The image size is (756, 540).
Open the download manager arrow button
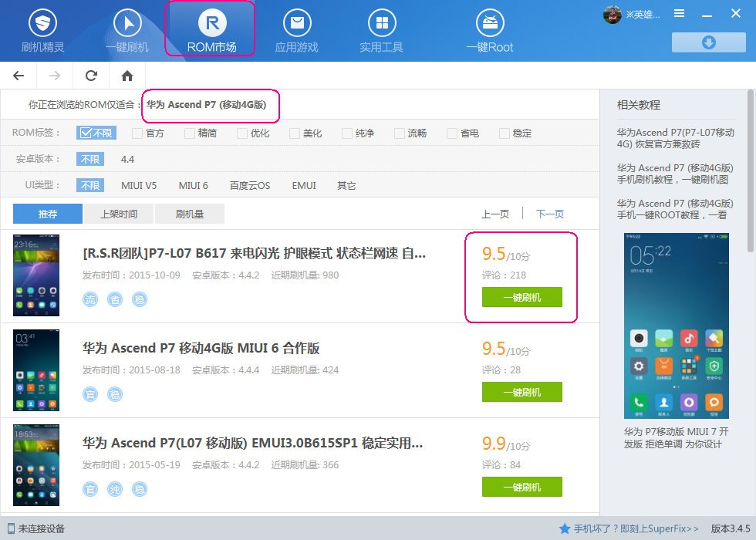708,42
